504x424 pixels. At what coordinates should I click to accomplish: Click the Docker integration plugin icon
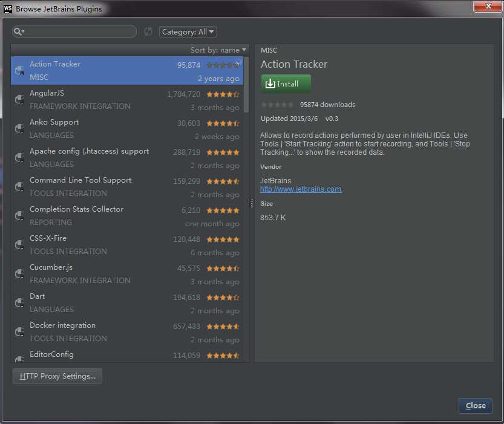(19, 331)
